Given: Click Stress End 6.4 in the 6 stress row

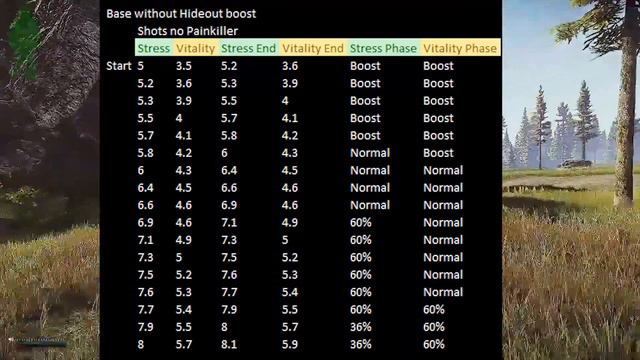Looking at the screenshot, I should [229, 171].
